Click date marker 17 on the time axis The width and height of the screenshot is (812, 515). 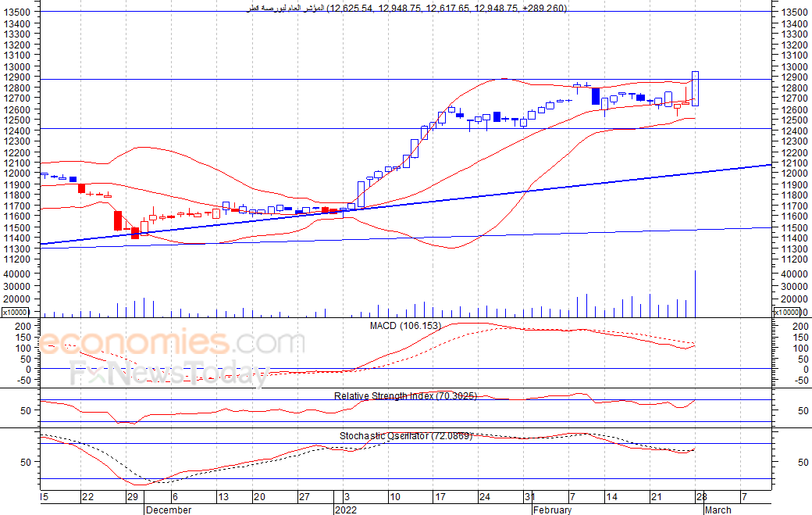440,497
